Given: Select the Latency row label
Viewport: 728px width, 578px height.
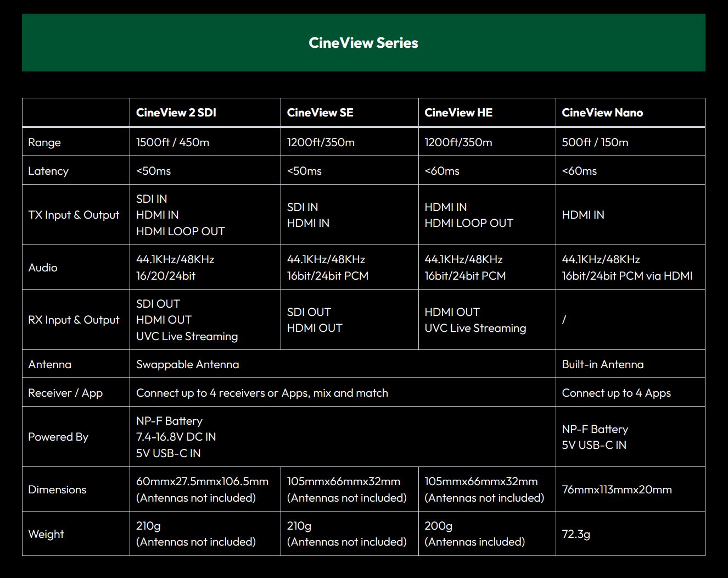Looking at the screenshot, I should click(48, 171).
